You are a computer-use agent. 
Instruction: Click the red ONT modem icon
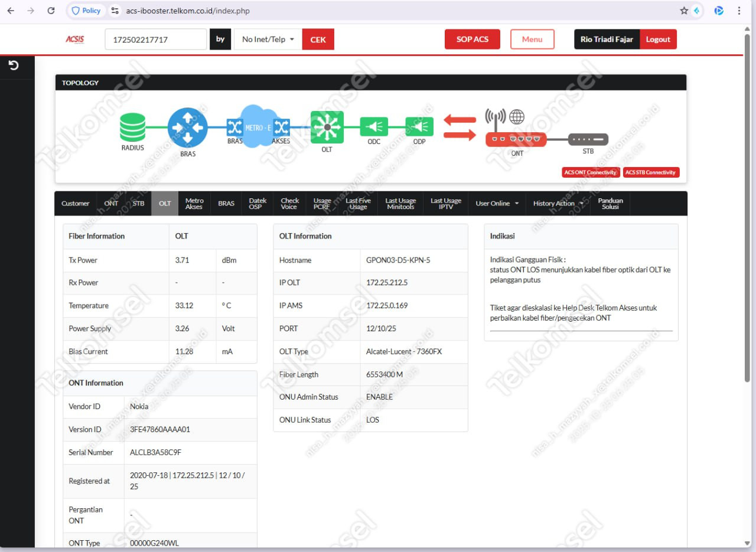click(516, 139)
